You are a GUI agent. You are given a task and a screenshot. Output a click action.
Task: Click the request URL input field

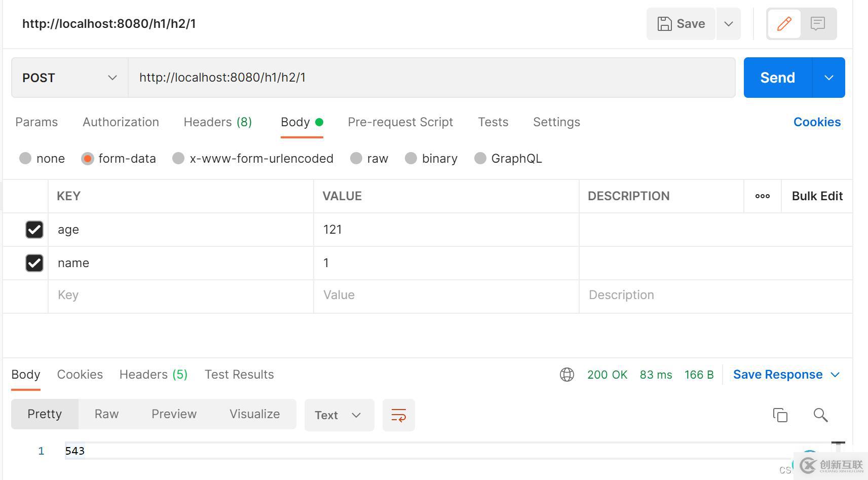432,78
